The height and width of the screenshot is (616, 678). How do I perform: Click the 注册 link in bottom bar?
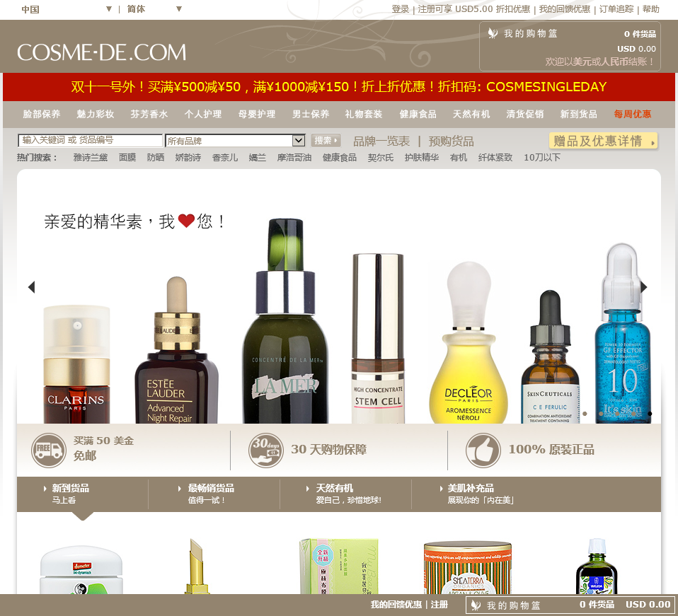pos(439,605)
